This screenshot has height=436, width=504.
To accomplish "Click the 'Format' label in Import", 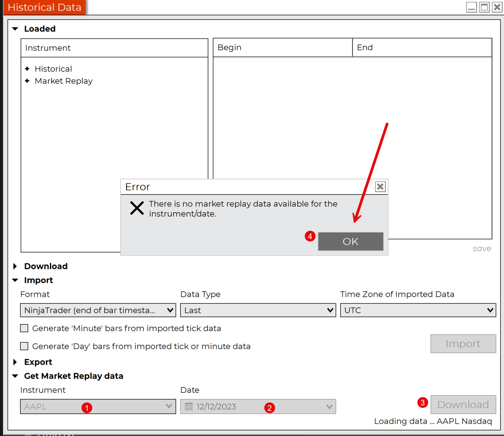I will 35,294.
